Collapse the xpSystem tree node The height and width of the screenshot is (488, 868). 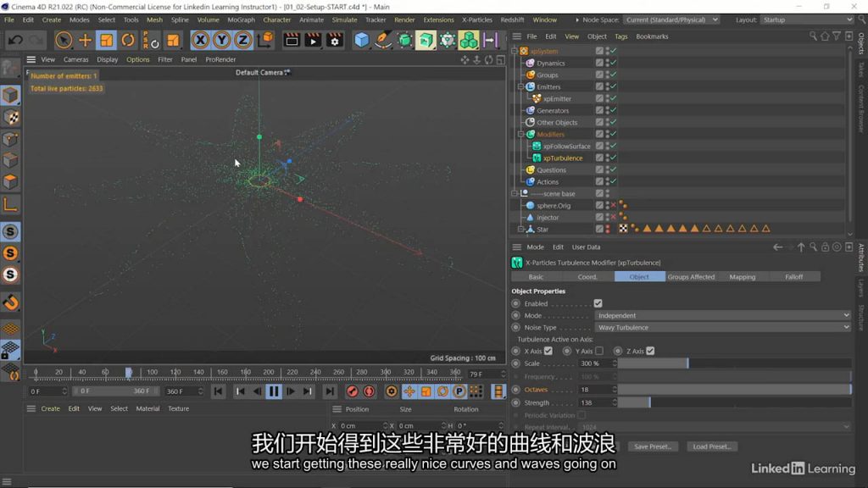[x=515, y=51]
